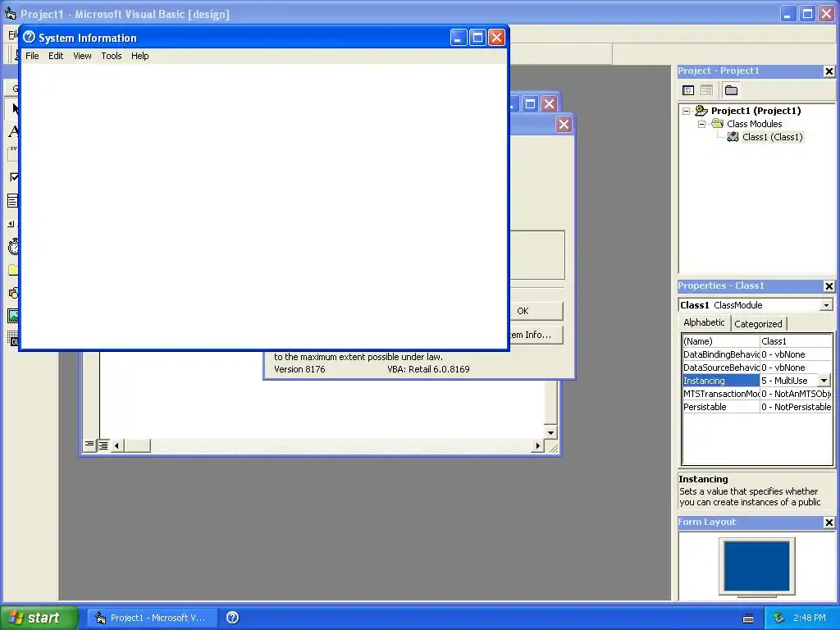The width and height of the screenshot is (840, 630).
Task: Switch to Project1 Visual Basic taskbar button
Action: (153, 618)
